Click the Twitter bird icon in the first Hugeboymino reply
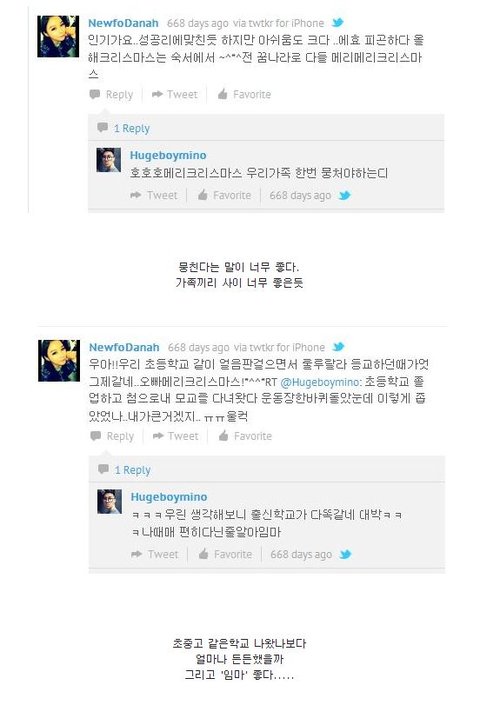480x725 pixels. tap(344, 195)
